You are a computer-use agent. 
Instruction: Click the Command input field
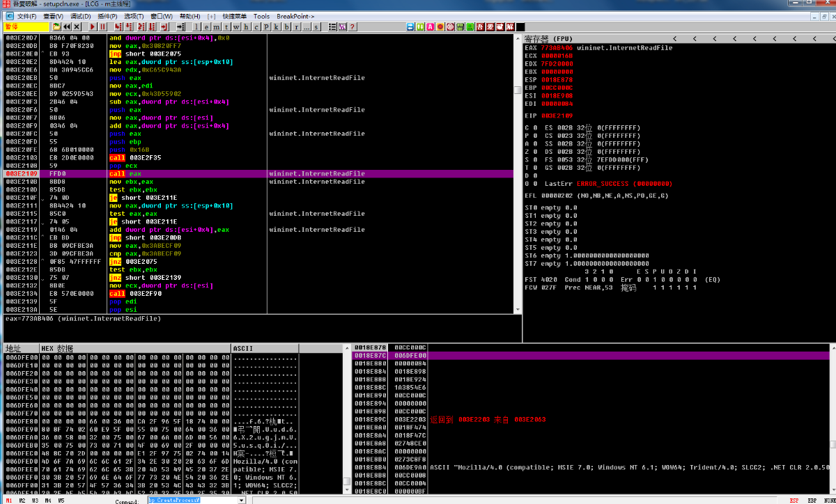(x=192, y=500)
